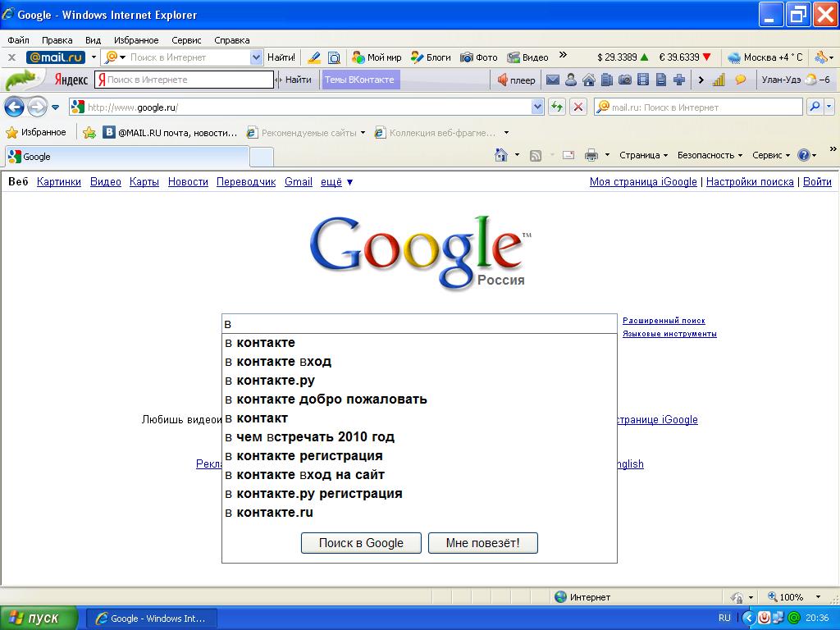The width and height of the screenshot is (840, 630).
Task: Open the Файл menu
Action: pos(18,40)
